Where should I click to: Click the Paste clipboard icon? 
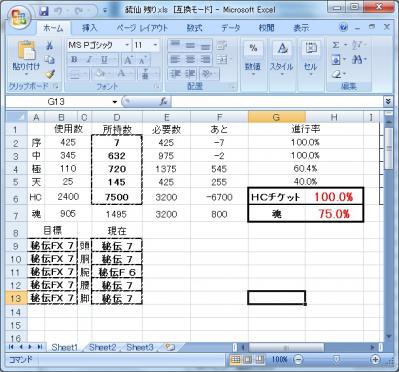[26, 51]
